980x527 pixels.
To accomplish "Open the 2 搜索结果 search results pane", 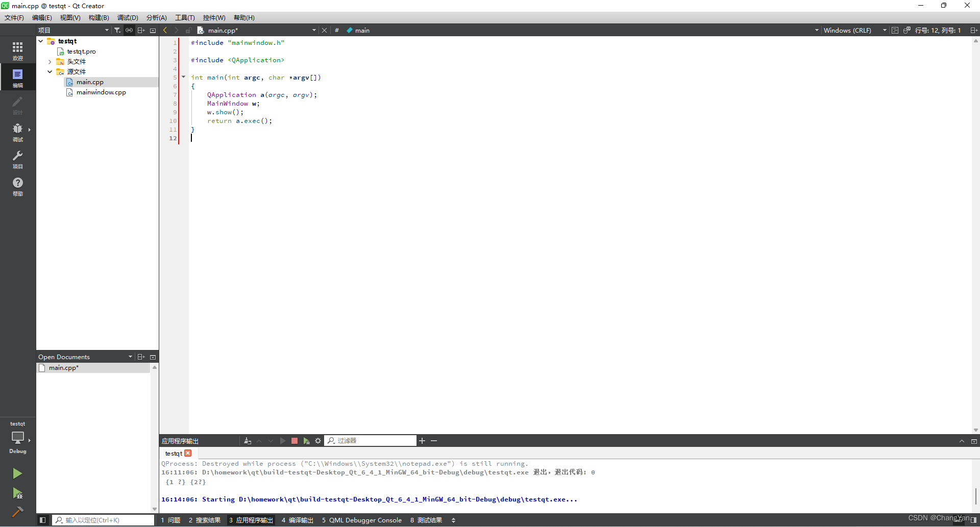I will (205, 520).
